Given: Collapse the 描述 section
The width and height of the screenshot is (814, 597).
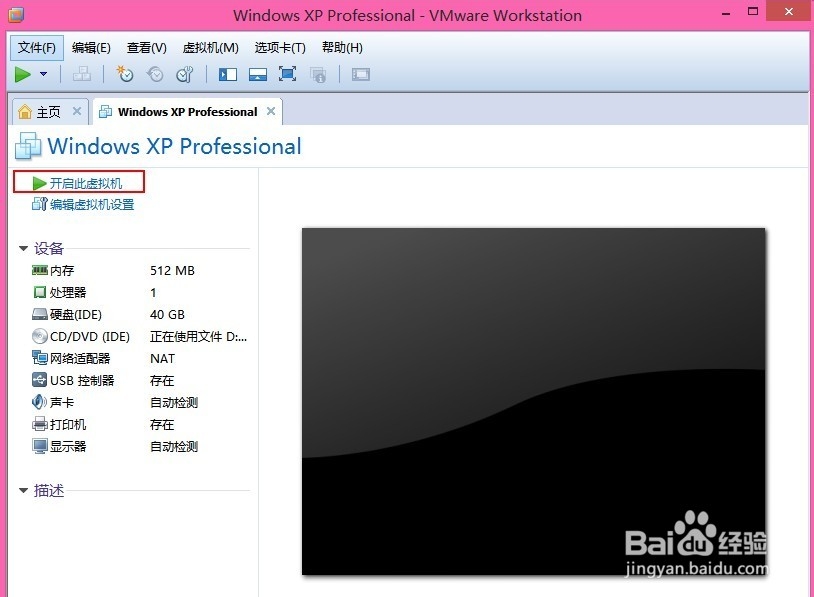Looking at the screenshot, I should tap(23, 490).
